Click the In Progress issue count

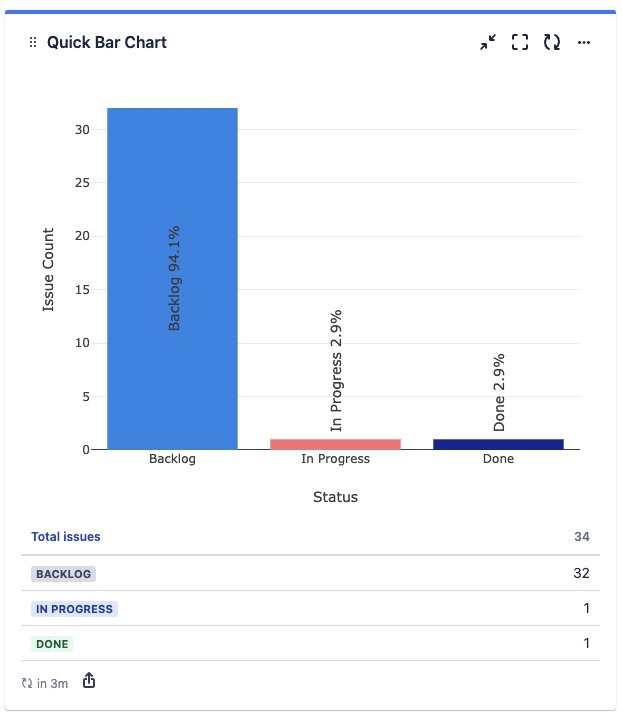[586, 608]
